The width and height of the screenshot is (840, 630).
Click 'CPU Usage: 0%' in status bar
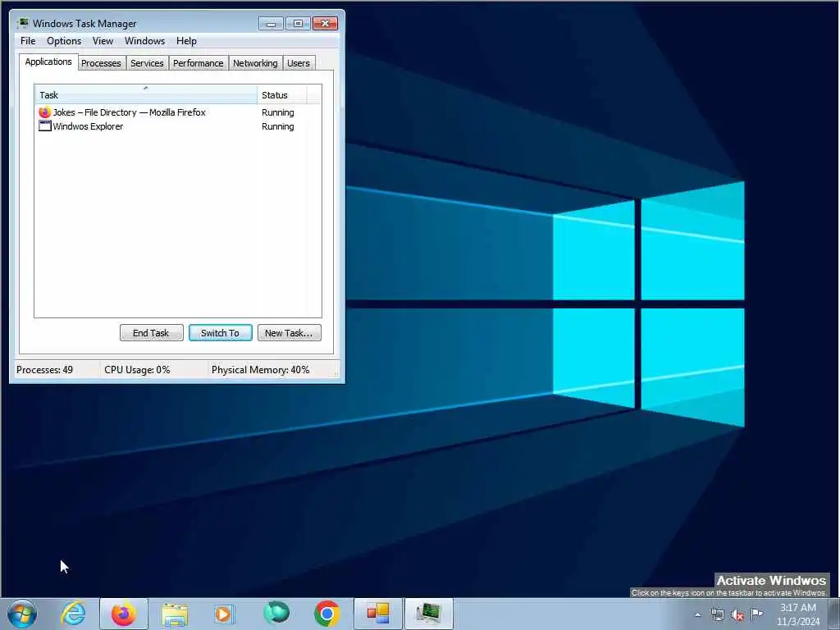coord(137,370)
